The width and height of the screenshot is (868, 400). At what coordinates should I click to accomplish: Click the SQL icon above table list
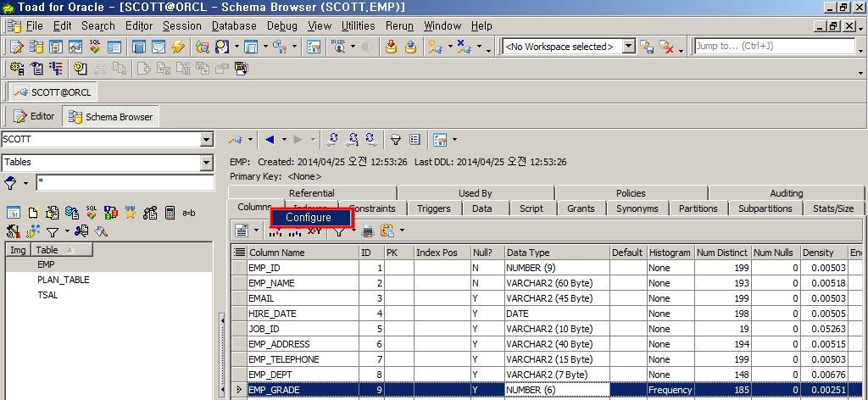pyautogui.click(x=92, y=213)
